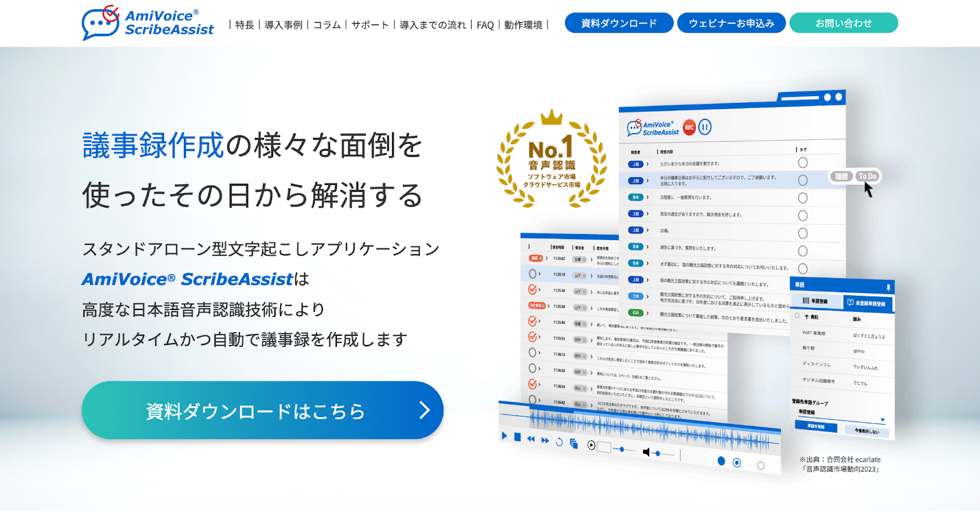Screen dimensions: 980x511
Task: Click the green 石井 speaker badge
Action: coord(635,313)
